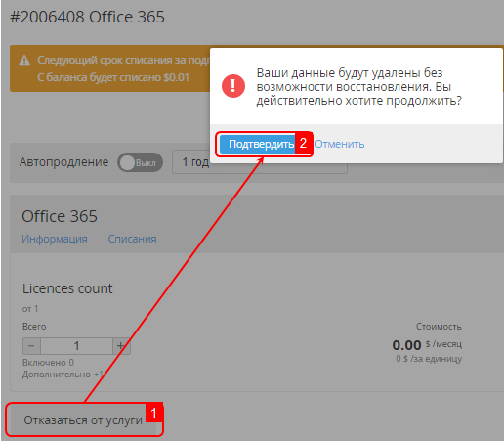Image resolution: width=504 pixels, height=441 pixels.
Task: Click the Отказаться от услуги button
Action: 83,420
